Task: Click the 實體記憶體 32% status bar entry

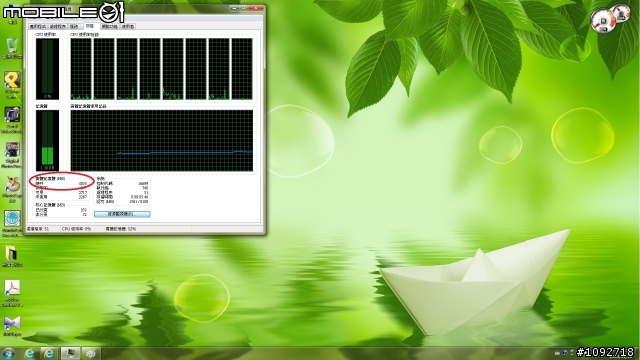Action: click(x=120, y=229)
